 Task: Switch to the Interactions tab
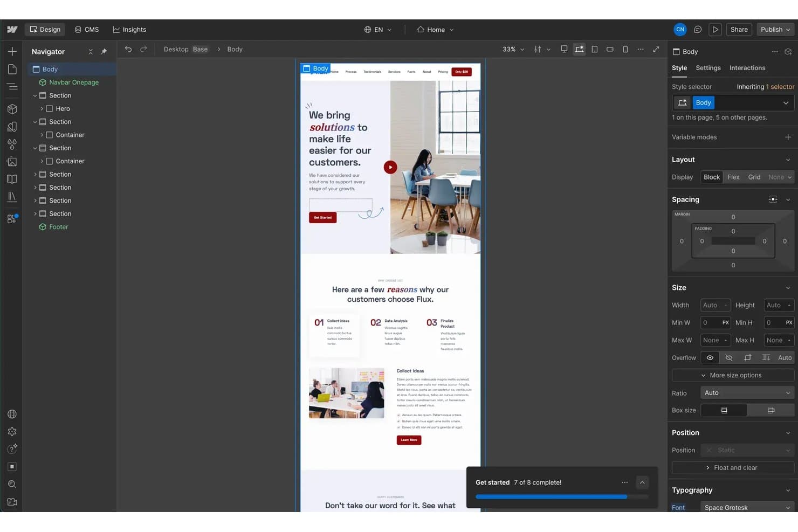747,68
